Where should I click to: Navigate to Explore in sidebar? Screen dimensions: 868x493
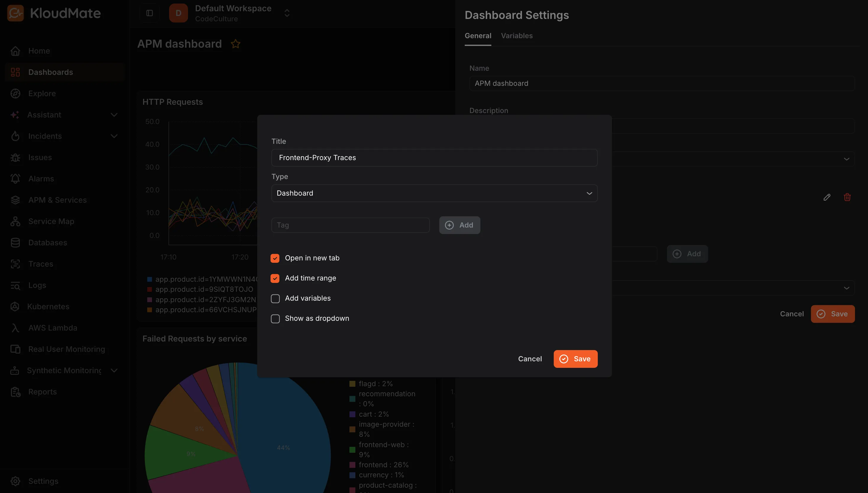[65, 94]
